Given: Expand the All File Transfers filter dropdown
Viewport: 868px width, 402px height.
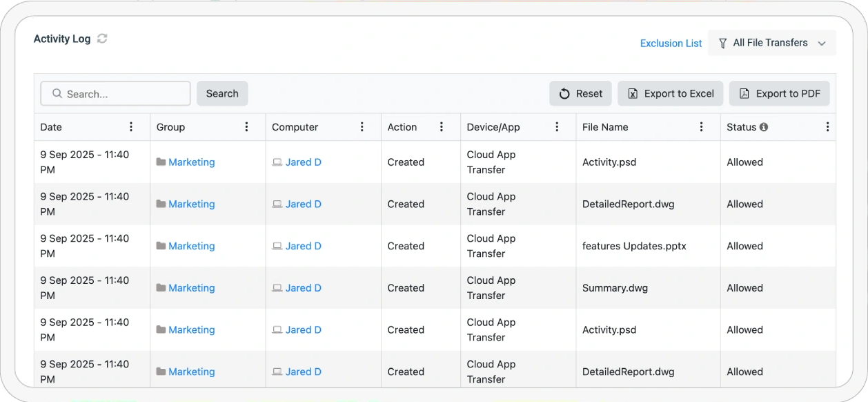Looking at the screenshot, I should (x=771, y=43).
